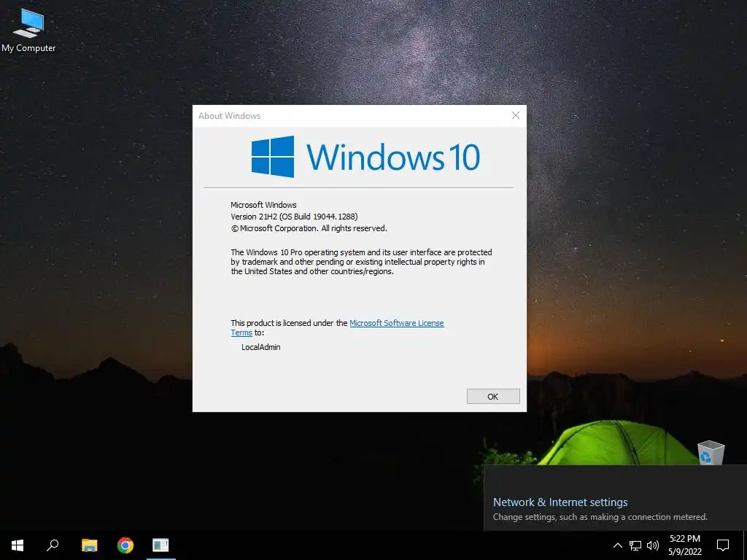747x560 pixels.
Task: Open the Recycle Bin on the desktop
Action: 711,452
